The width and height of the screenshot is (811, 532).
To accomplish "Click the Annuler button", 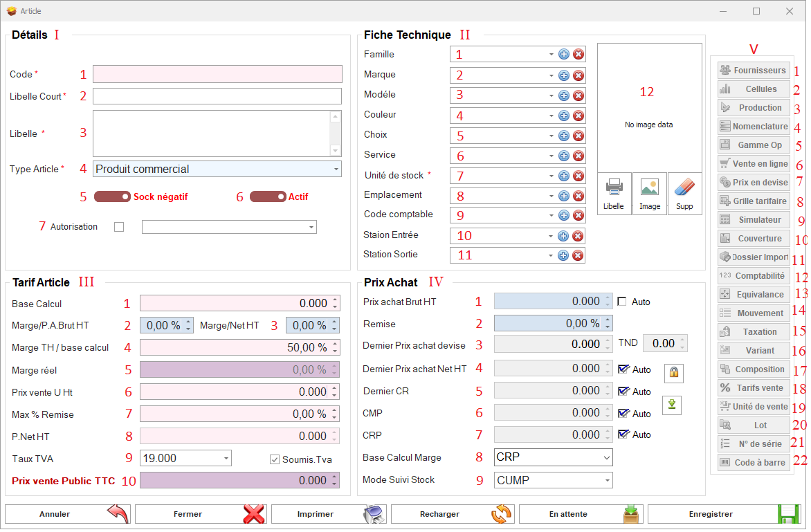I will [x=68, y=514].
